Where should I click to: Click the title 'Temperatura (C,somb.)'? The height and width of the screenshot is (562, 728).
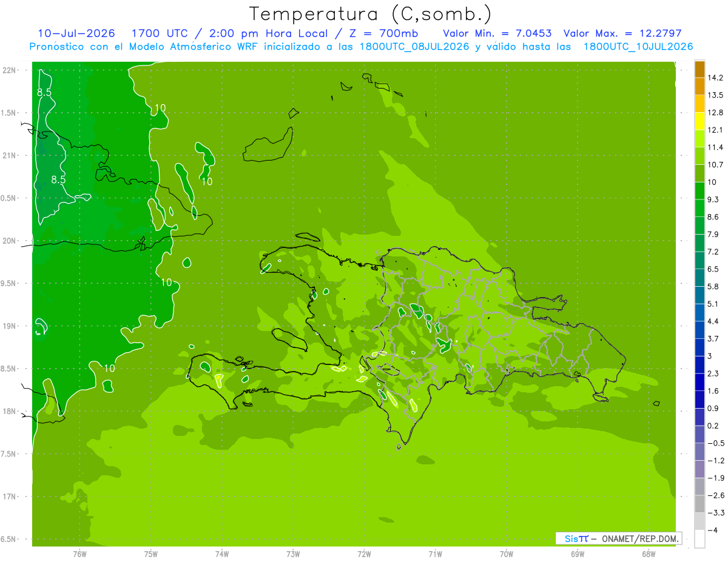click(x=370, y=14)
